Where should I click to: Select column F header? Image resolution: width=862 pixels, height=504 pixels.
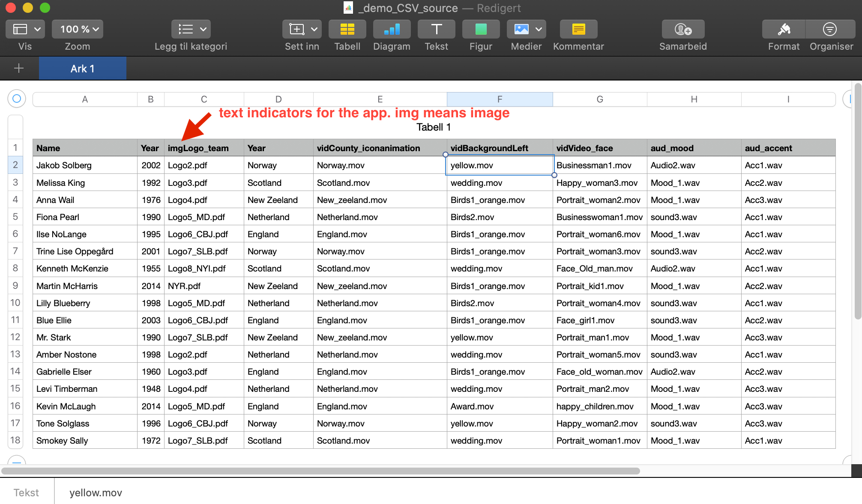(x=500, y=99)
